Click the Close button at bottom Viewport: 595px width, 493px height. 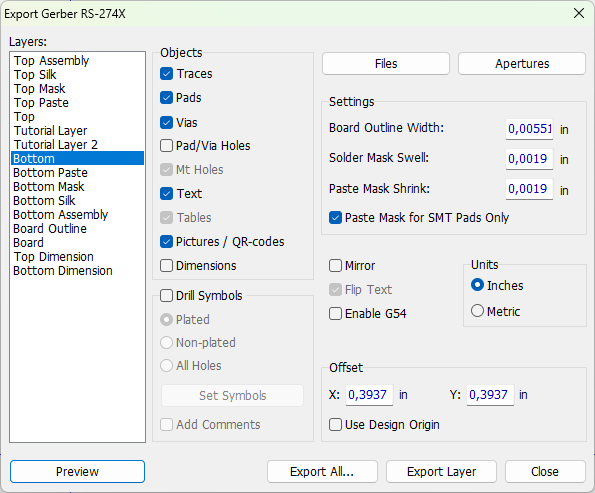pyautogui.click(x=545, y=471)
